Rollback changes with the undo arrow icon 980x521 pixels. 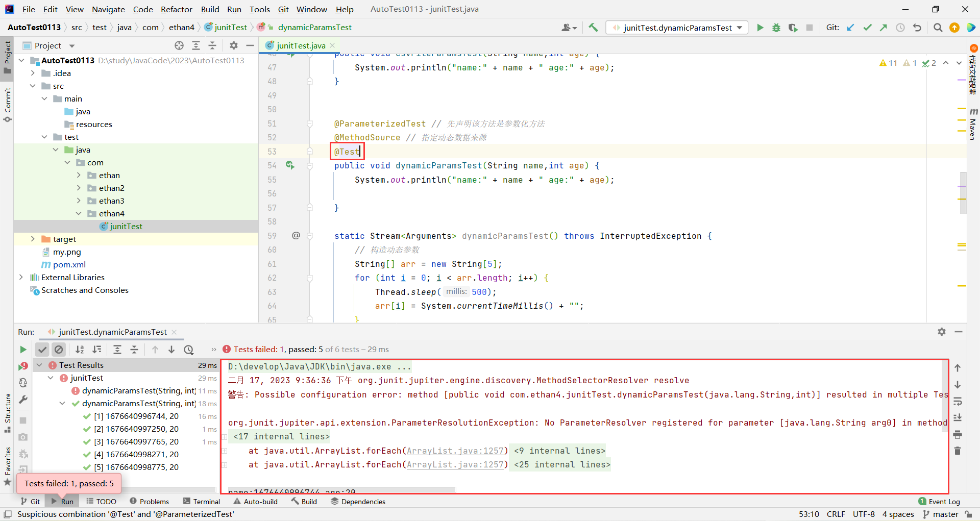point(917,28)
